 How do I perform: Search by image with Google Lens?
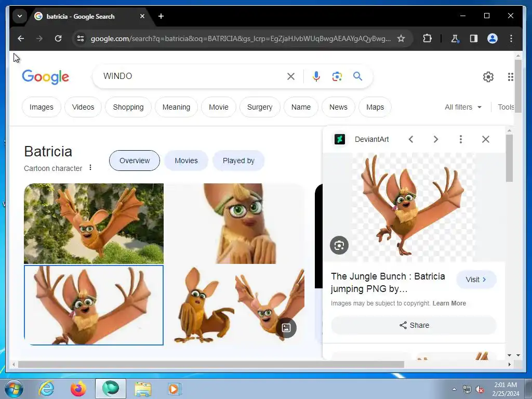point(337,76)
